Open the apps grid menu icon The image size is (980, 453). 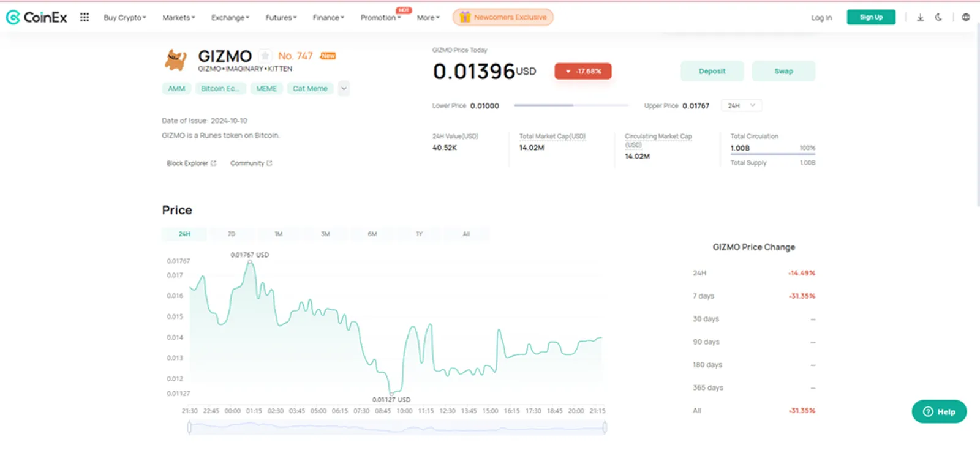[85, 17]
